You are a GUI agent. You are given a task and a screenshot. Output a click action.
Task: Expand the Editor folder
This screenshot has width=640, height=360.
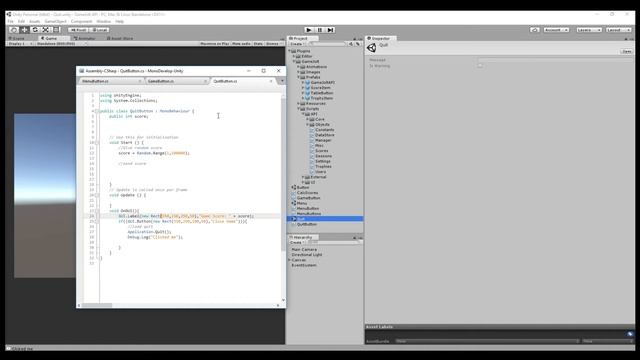click(294, 56)
